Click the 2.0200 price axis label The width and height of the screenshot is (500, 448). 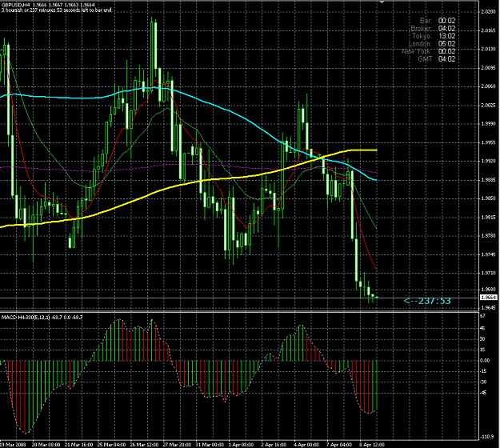(488, 12)
